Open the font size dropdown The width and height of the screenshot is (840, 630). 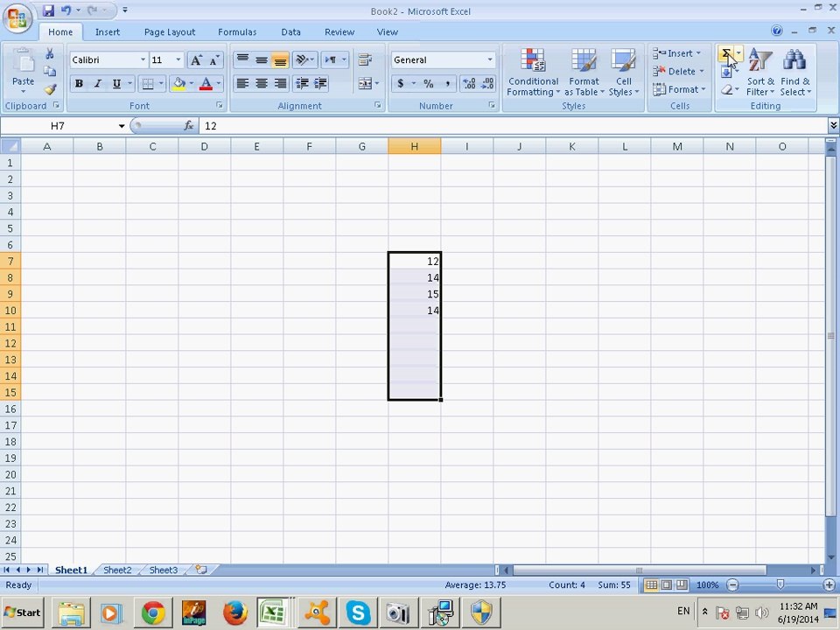pyautogui.click(x=178, y=60)
